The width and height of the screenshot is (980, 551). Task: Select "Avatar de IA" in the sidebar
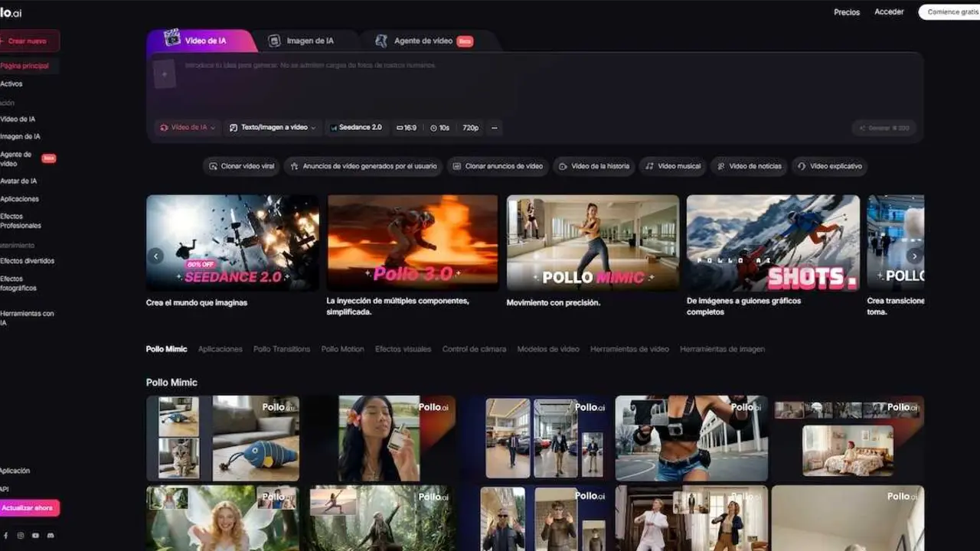coord(20,181)
